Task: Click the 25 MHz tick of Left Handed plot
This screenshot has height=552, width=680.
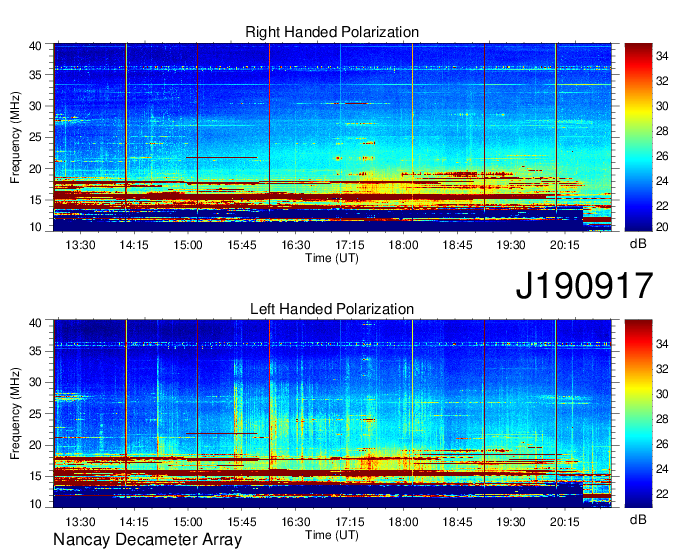Action: point(36,414)
